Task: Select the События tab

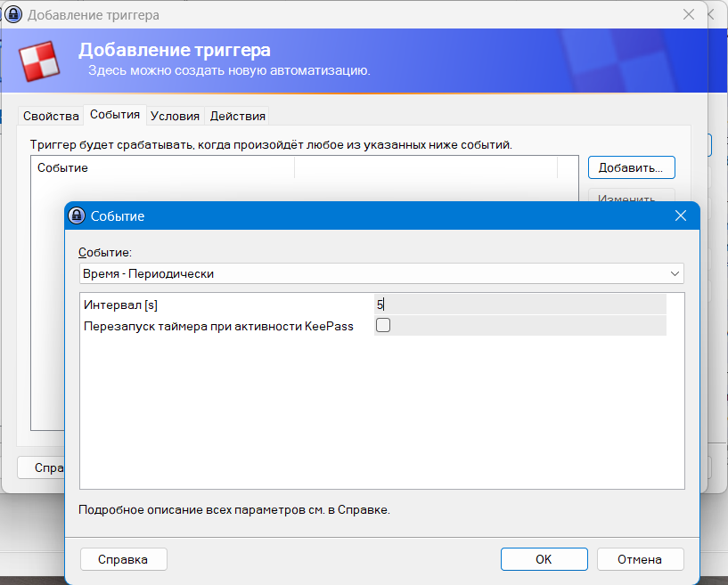Action: 115,115
